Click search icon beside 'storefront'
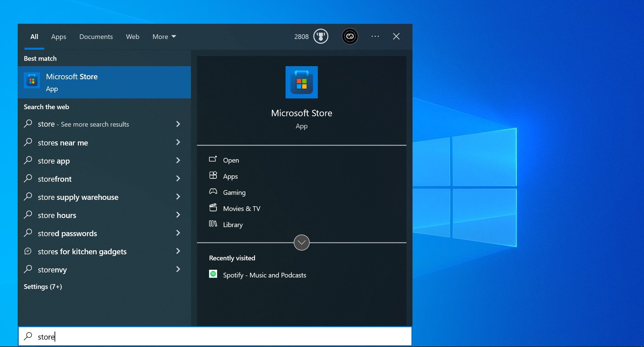This screenshot has width=644, height=347. click(x=28, y=178)
